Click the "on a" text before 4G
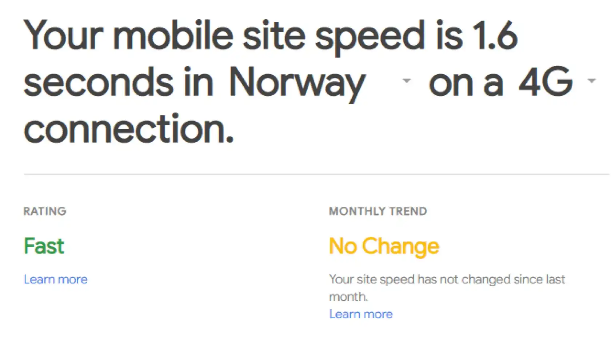 (466, 82)
